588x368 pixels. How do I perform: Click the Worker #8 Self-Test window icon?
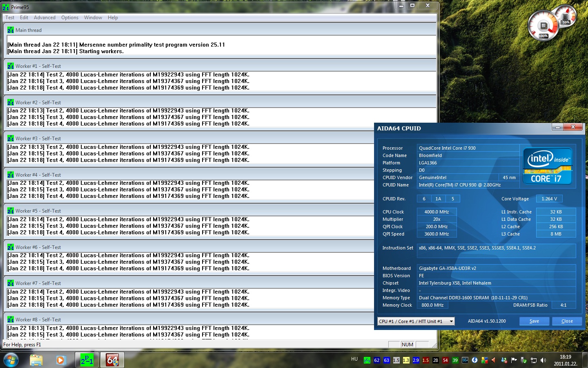[x=11, y=320]
